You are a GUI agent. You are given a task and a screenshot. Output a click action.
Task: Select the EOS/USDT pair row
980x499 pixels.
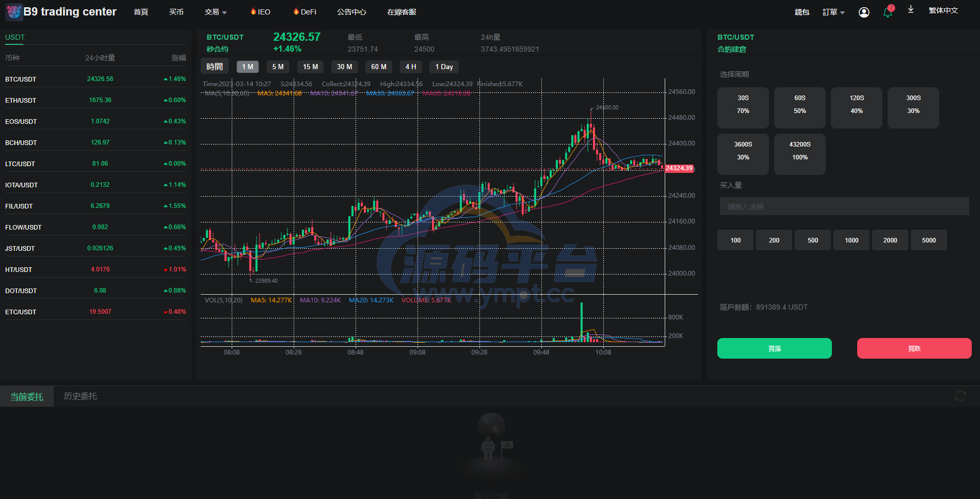pyautogui.click(x=95, y=121)
